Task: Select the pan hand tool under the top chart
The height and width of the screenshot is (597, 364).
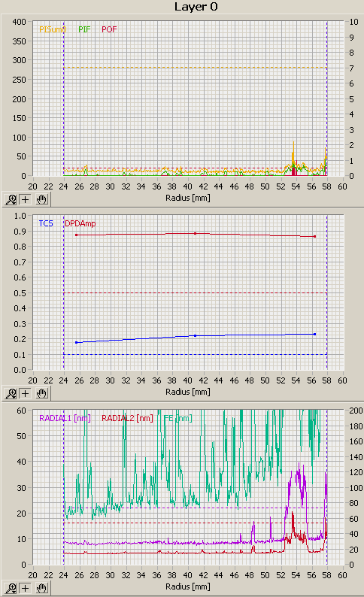Action: point(41,199)
